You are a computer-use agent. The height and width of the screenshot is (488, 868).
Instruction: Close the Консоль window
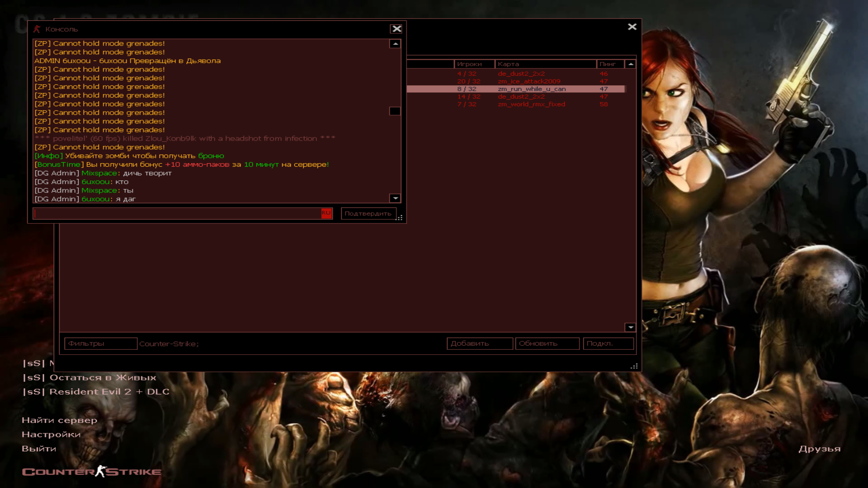tap(396, 29)
